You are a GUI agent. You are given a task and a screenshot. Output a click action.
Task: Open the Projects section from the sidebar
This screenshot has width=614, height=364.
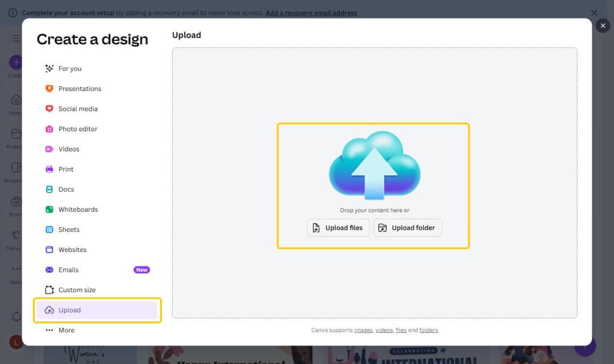tap(15, 136)
